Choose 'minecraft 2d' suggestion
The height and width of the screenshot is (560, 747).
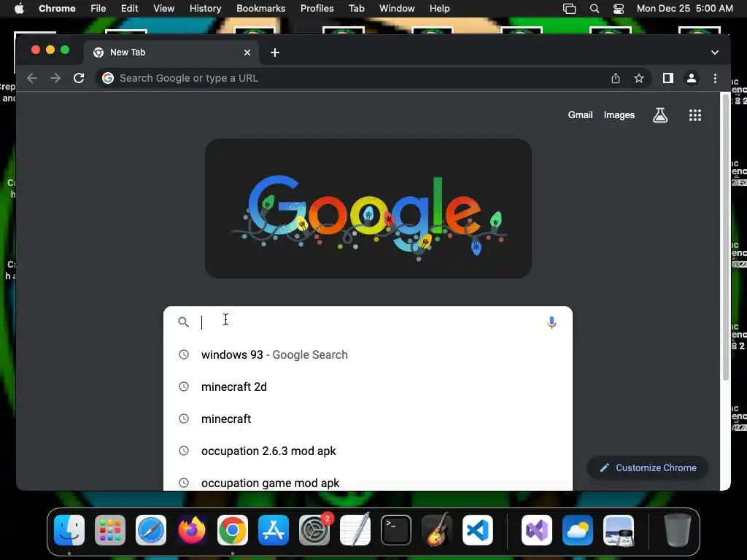[368, 386]
